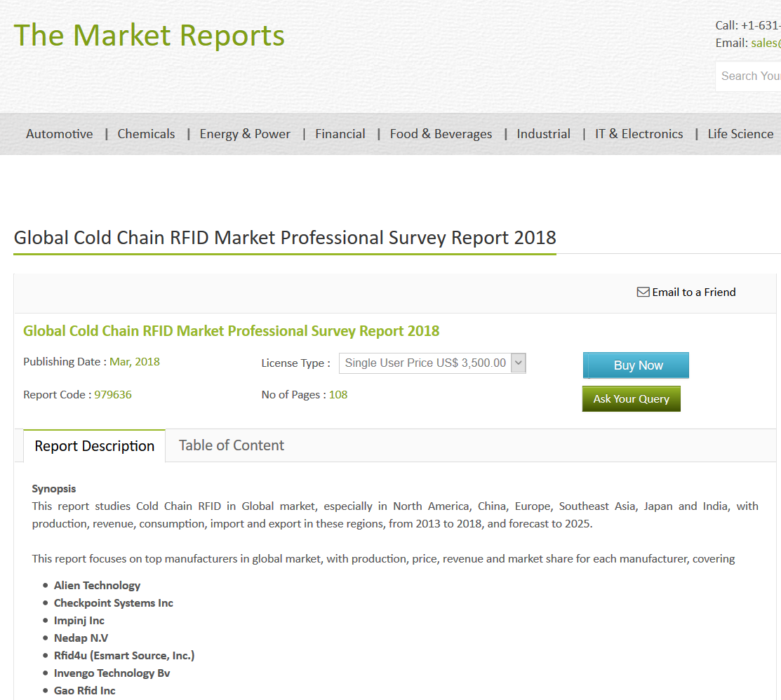Click the Impinj Inc list item
781x700 pixels.
(x=79, y=620)
